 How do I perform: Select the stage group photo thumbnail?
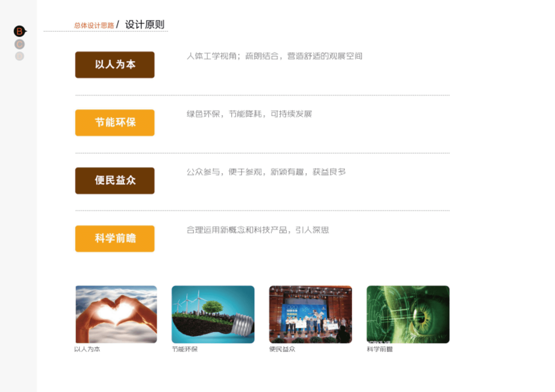click(x=310, y=314)
